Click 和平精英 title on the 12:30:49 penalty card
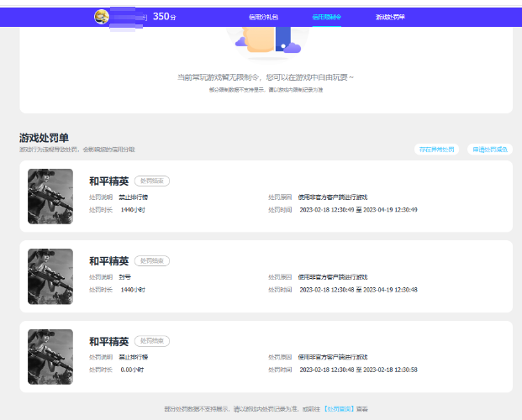This screenshot has height=420, width=522. [x=109, y=181]
